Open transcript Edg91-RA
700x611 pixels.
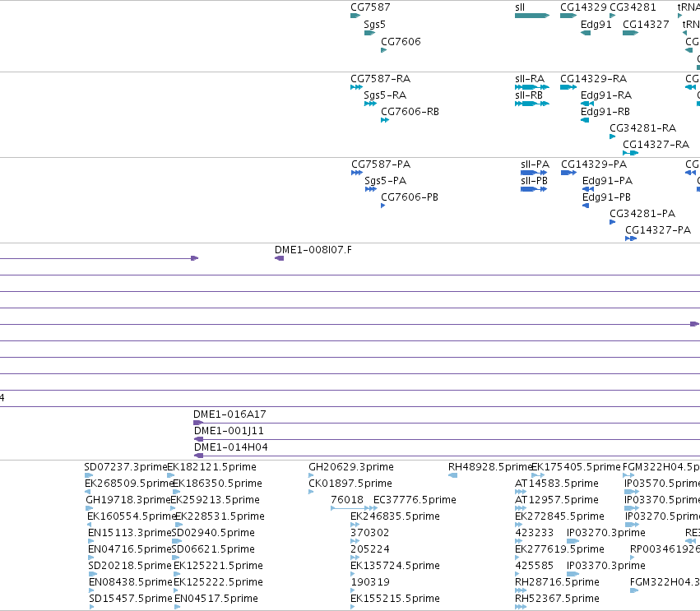click(605, 95)
